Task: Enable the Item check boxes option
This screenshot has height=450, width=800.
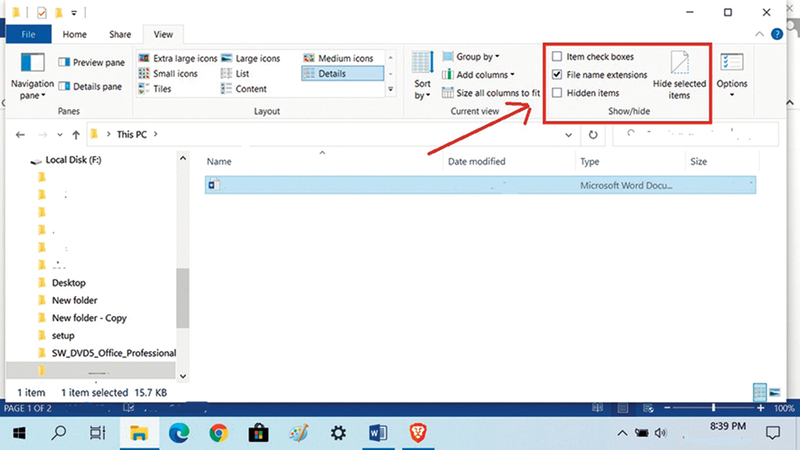Action: click(558, 58)
